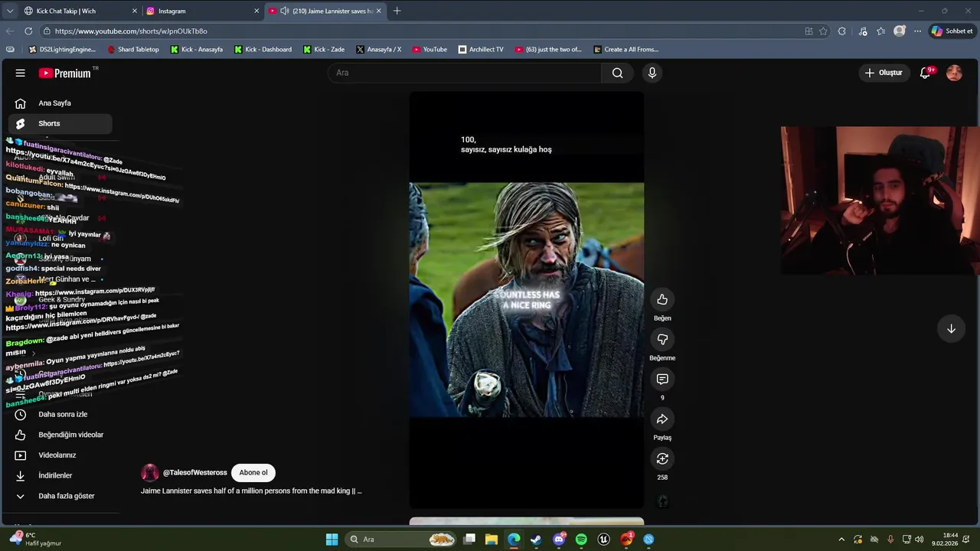The image size is (980, 551).
Task: Open the volume icon in the system tray
Action: click(919, 540)
